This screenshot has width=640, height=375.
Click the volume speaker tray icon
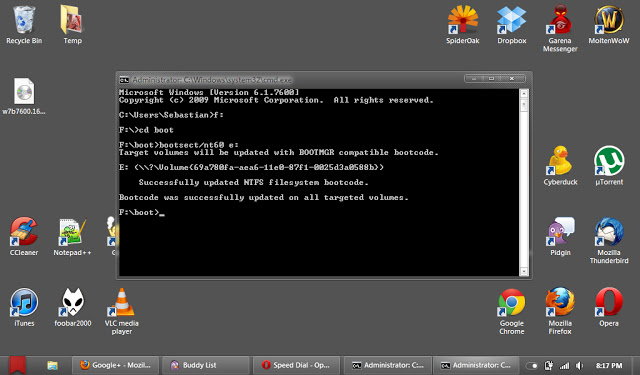pyautogui.click(x=579, y=366)
